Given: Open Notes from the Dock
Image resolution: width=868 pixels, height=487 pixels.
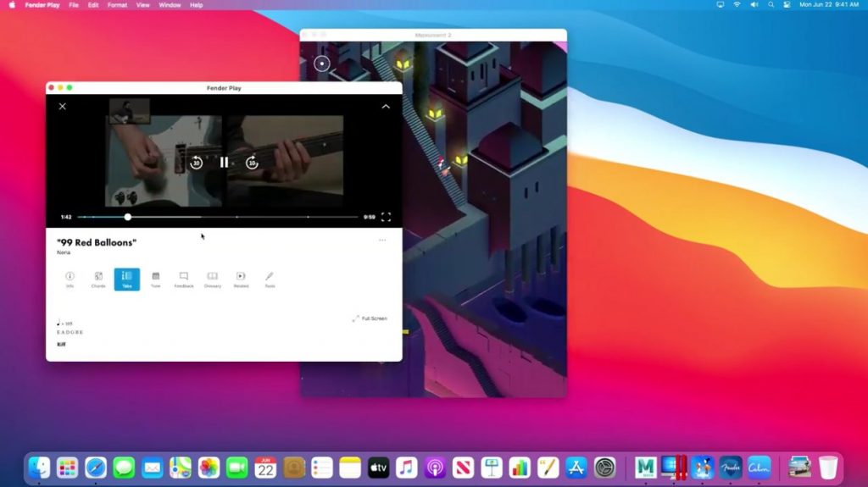Looking at the screenshot, I should coord(350,468).
